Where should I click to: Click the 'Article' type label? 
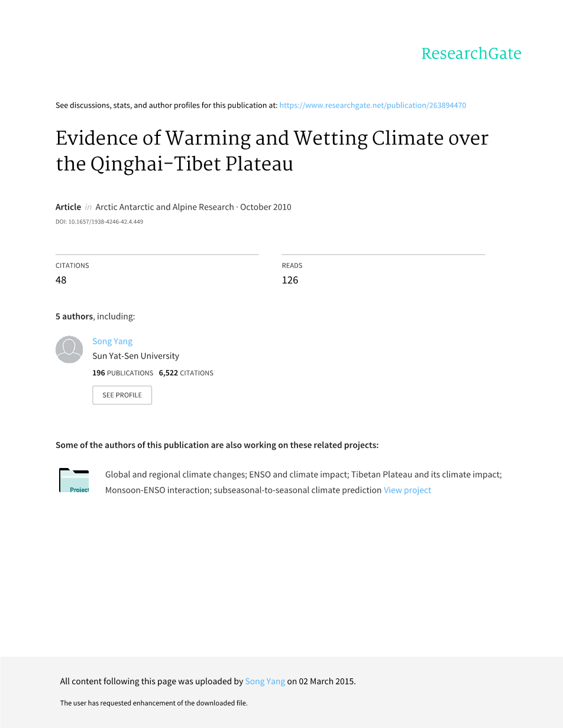[x=68, y=207]
